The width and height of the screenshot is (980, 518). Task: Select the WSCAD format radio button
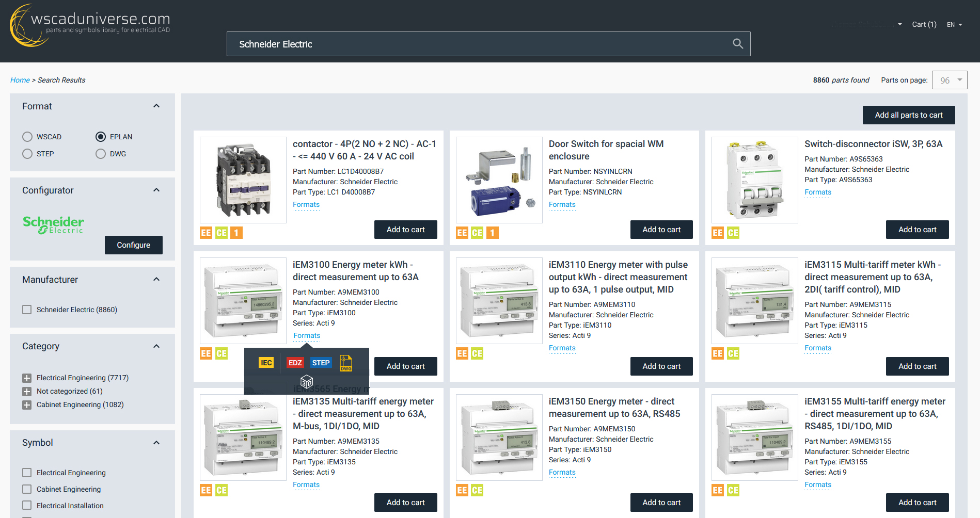pos(27,137)
